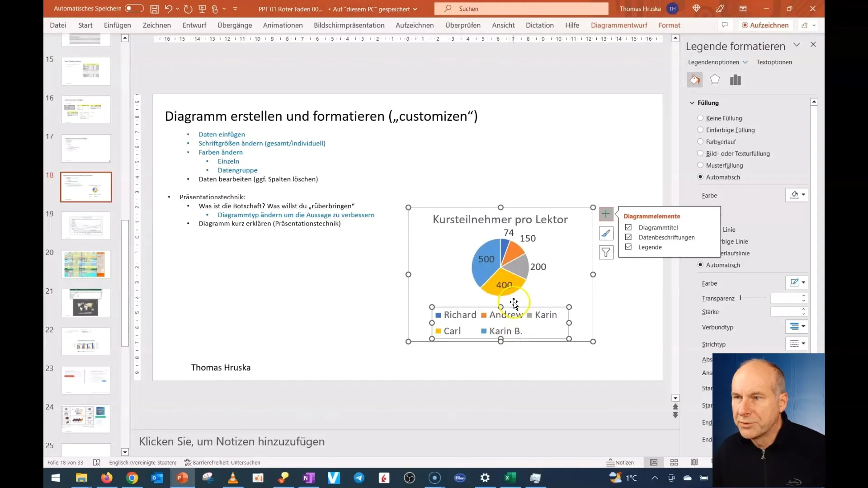Click slide 19 thumbnail in panel
The width and height of the screenshot is (868, 488).
tap(86, 225)
